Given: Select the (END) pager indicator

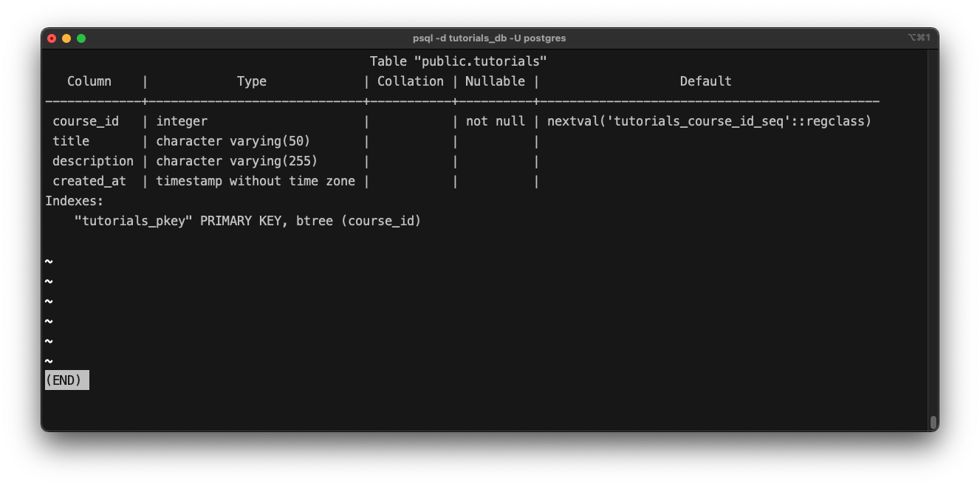Looking at the screenshot, I should point(66,380).
